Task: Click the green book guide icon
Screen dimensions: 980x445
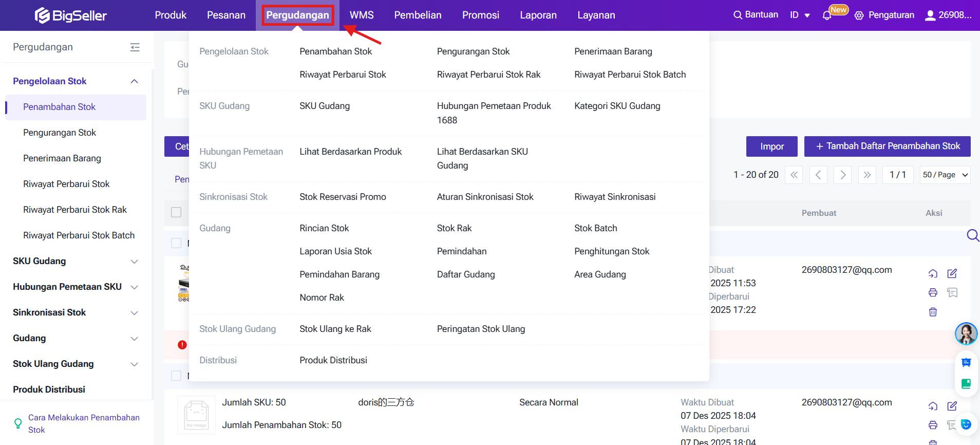Action: point(966,384)
